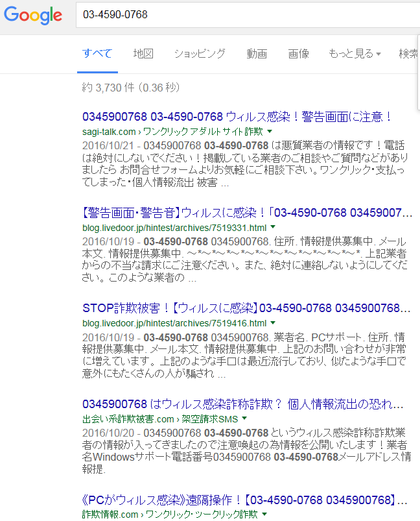Click the blog.livedoor.jp archives/7519331.html URL

[x=174, y=228]
